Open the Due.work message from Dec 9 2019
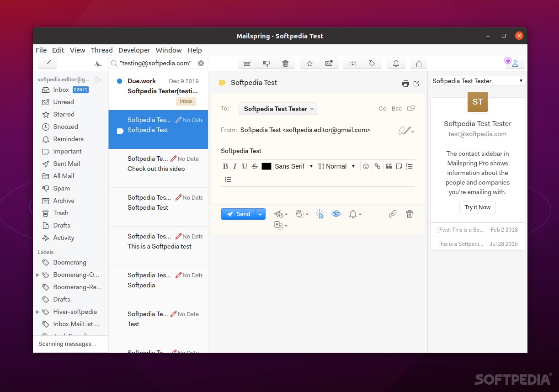559x392 pixels. 158,90
